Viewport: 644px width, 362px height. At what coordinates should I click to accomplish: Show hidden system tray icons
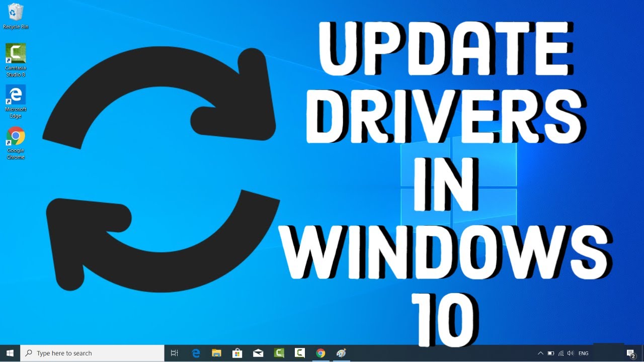[540, 353]
